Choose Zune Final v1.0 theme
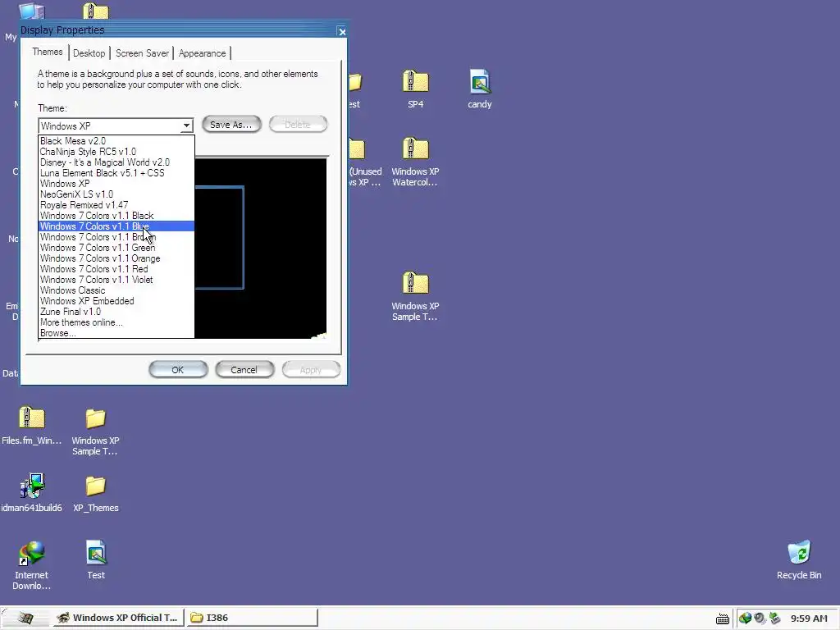840x630 pixels. coord(116,312)
